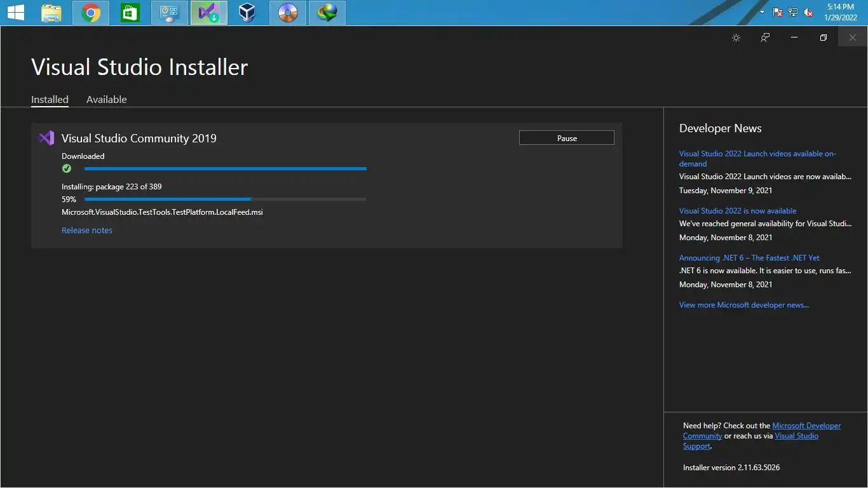Click the TestPlatform.LocalFeed.msi package name
The height and width of the screenshot is (488, 868).
162,212
